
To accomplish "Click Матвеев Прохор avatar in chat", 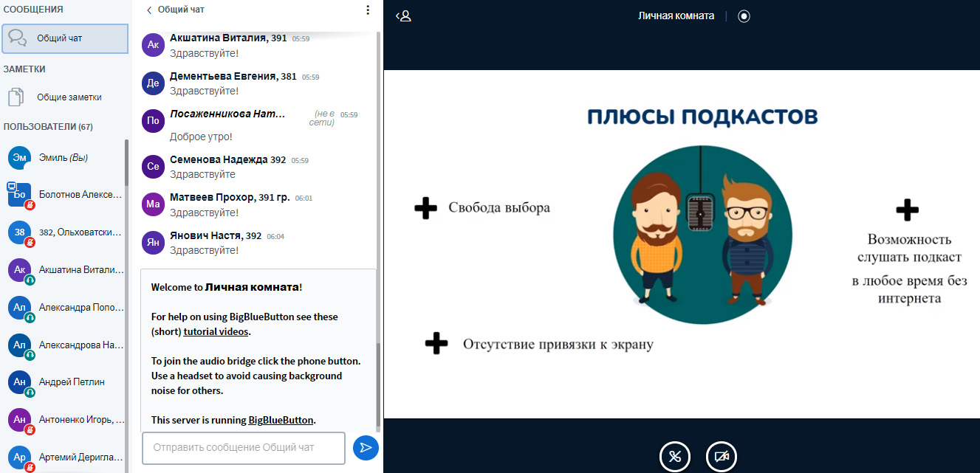I will click(x=153, y=204).
